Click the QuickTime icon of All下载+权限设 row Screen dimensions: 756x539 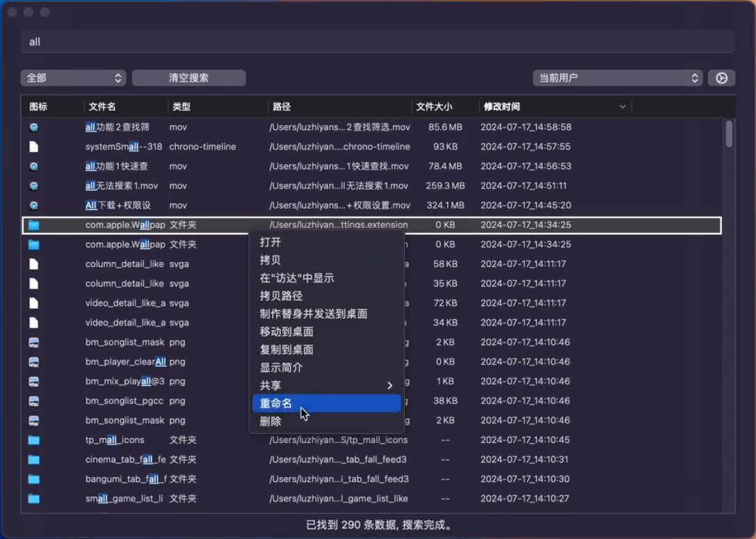click(x=34, y=206)
